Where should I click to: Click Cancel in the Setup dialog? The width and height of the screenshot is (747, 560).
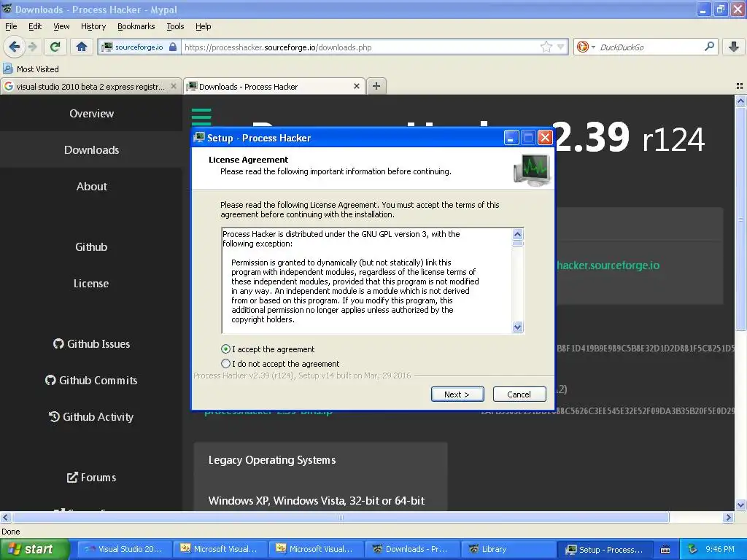519,394
